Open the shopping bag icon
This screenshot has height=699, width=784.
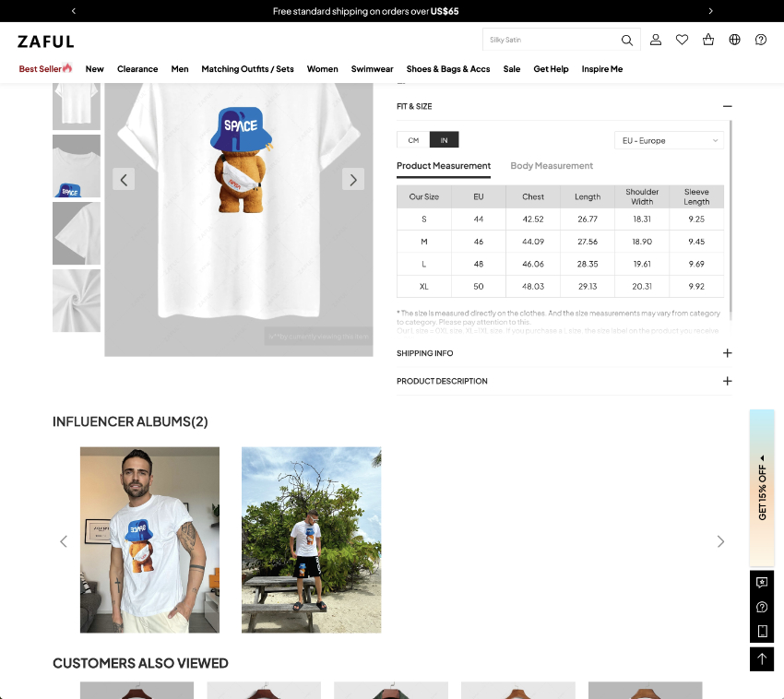coord(708,40)
